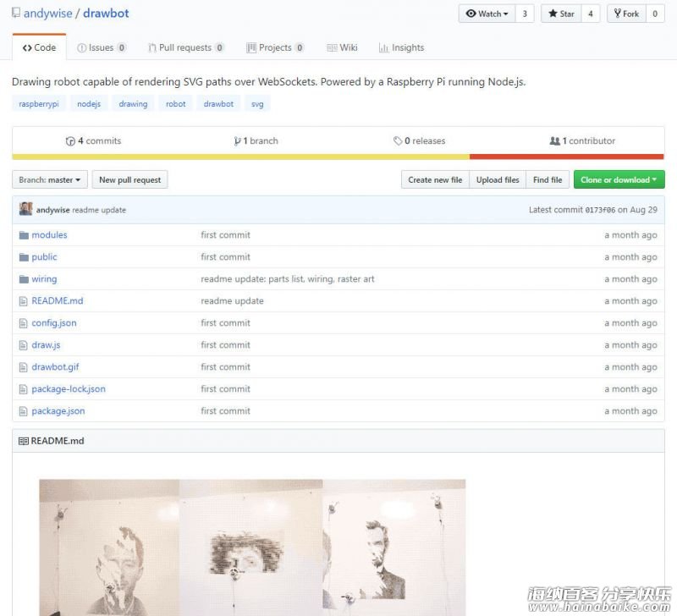Viewport: 677px width, 616px height.
Task: Click the public folder icon
Action: [x=24, y=257]
